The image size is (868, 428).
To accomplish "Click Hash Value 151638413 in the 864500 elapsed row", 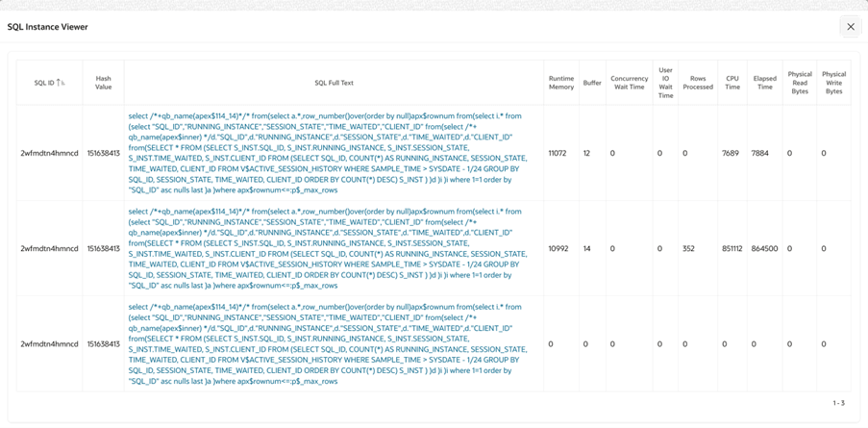I will coord(104,248).
